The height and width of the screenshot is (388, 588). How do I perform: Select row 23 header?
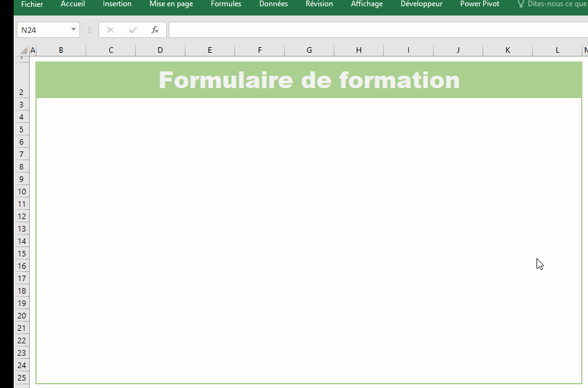[x=22, y=353]
